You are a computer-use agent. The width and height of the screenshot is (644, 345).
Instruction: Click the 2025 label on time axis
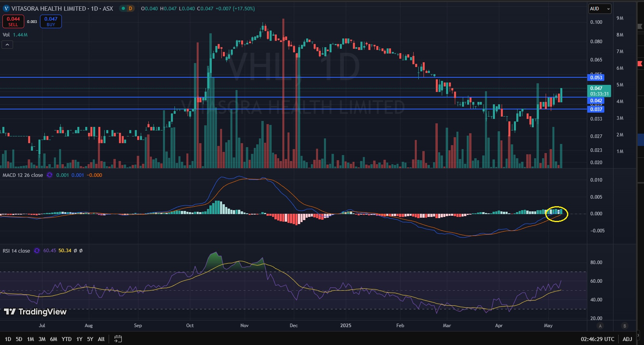pyautogui.click(x=346, y=326)
